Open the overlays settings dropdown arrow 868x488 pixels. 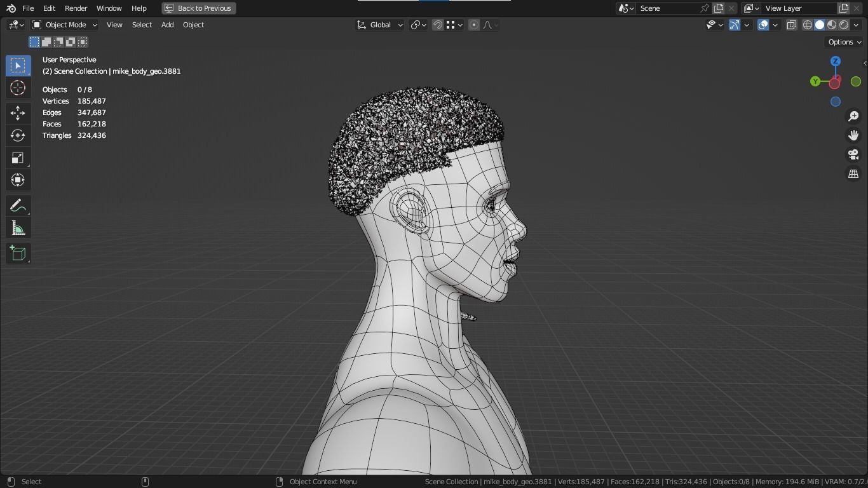(x=775, y=25)
